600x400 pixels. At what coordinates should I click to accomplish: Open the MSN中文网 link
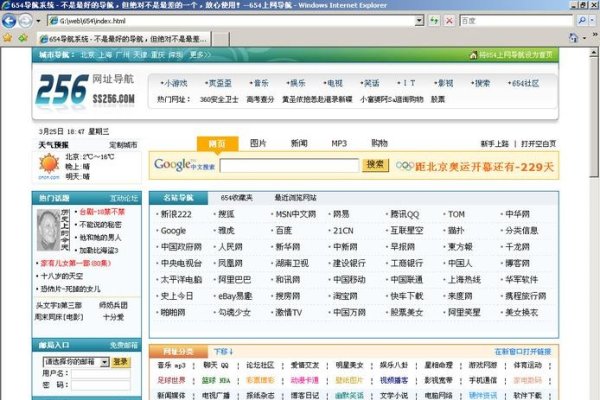coord(295,214)
